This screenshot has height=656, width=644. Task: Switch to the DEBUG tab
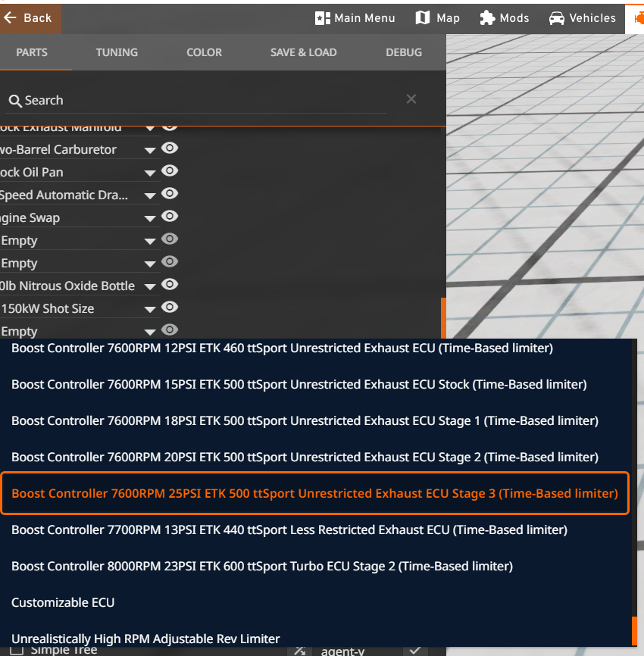tap(404, 52)
